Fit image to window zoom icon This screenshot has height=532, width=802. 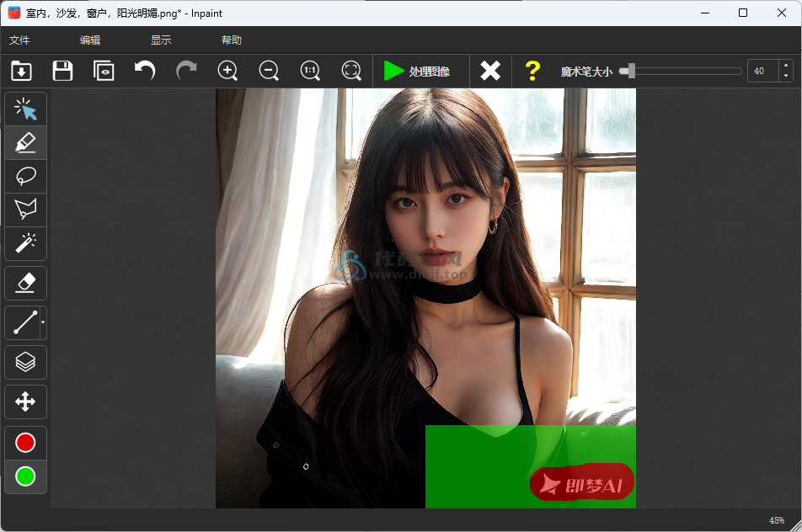(x=351, y=71)
